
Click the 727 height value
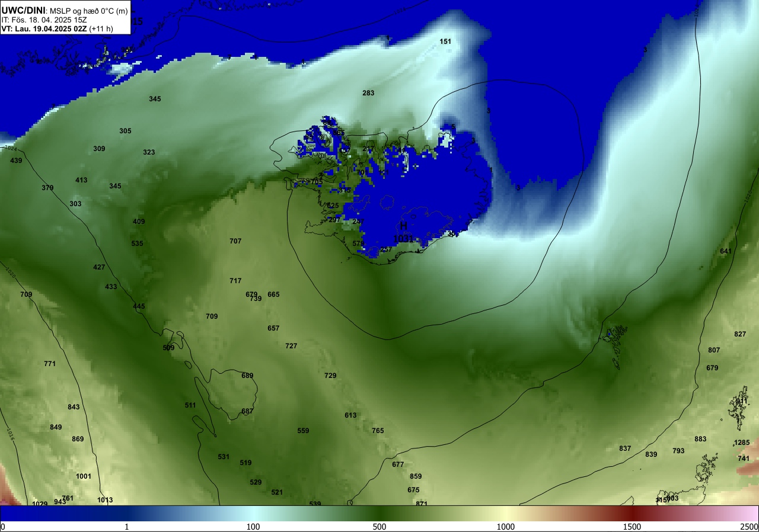[x=291, y=346]
